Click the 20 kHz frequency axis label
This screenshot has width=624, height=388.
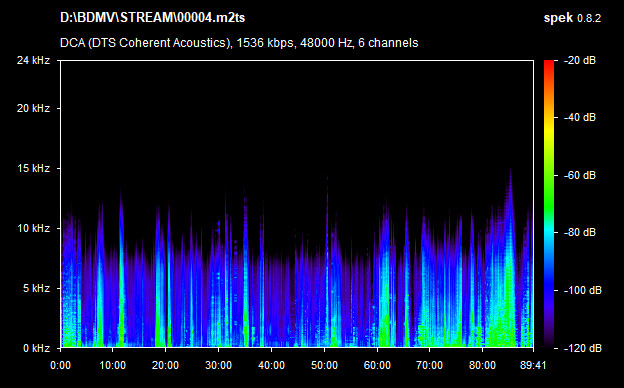(33, 108)
